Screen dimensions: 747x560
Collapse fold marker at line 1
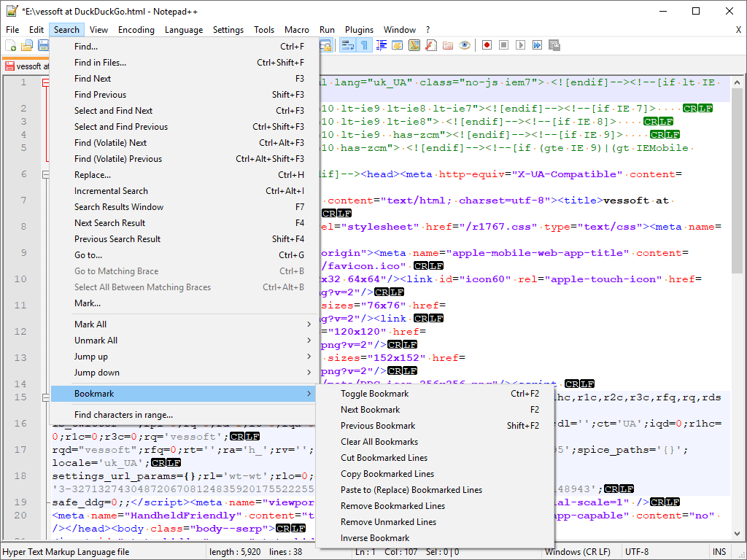[46, 82]
